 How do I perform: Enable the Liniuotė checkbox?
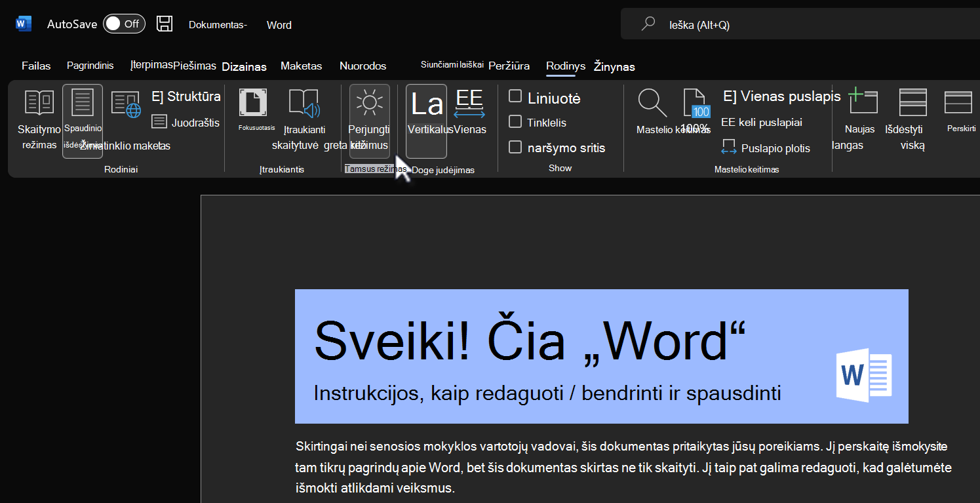(515, 96)
